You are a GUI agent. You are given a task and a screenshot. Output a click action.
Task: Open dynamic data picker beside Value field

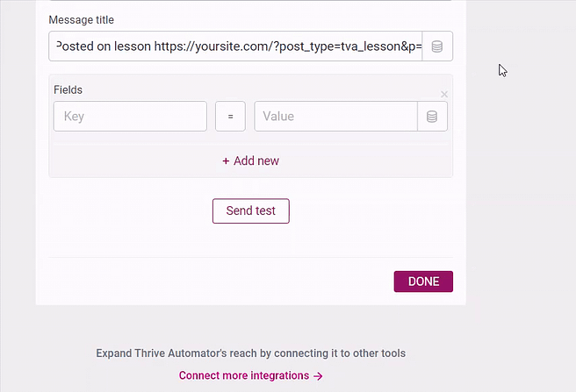coord(432,117)
